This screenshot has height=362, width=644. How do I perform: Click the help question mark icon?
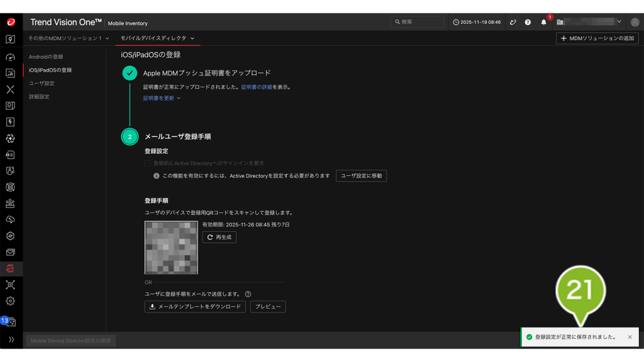click(528, 22)
